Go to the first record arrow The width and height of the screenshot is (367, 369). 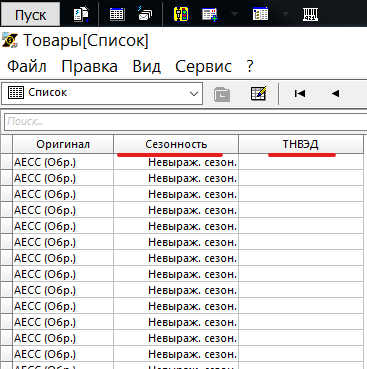tap(300, 94)
